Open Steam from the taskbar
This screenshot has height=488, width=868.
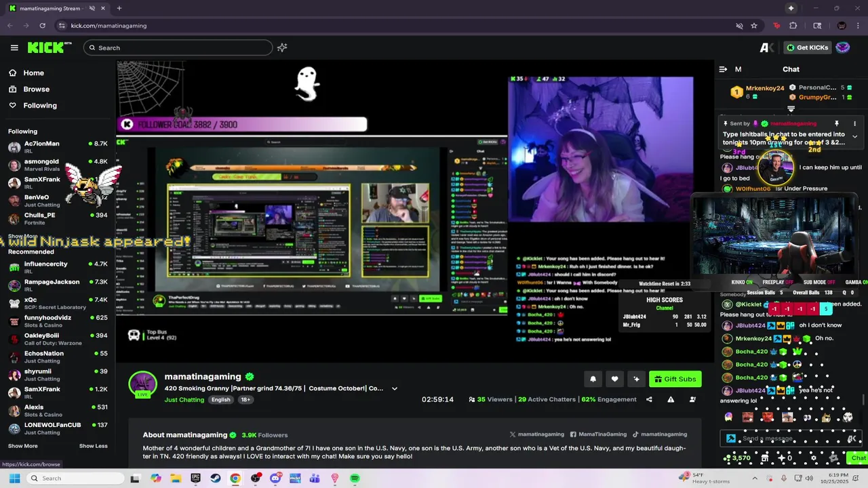click(216, 479)
